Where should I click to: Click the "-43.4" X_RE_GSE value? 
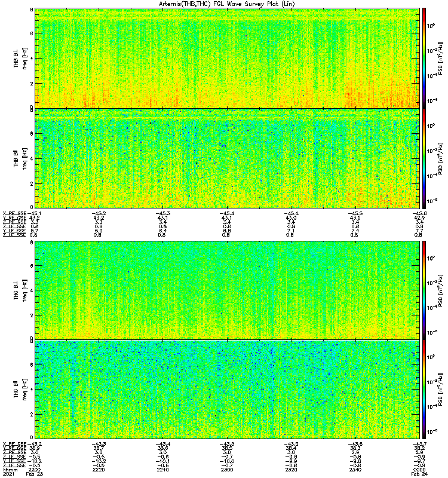pyautogui.click(x=162, y=444)
